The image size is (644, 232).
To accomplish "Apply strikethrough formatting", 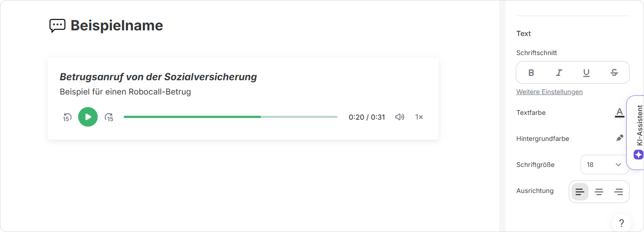I will (614, 73).
